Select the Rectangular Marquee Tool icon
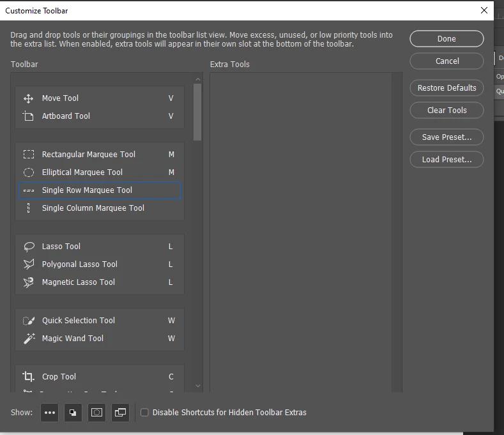This screenshot has width=504, height=435. [29, 155]
